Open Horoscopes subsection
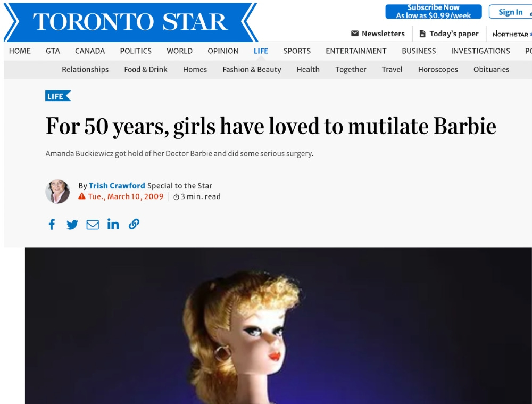The height and width of the screenshot is (404, 532). coord(438,70)
